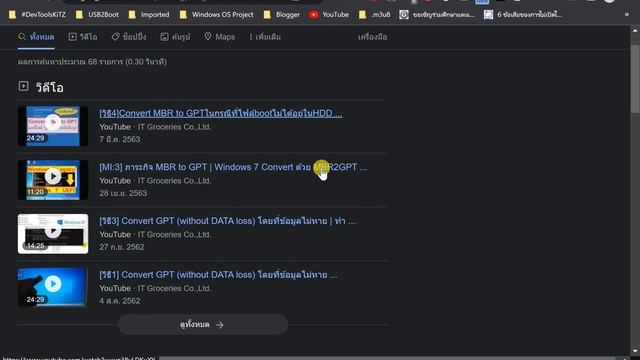Click the วิดีโอ section heading icon
Viewport: 640px width, 360px height.
[x=23, y=86]
